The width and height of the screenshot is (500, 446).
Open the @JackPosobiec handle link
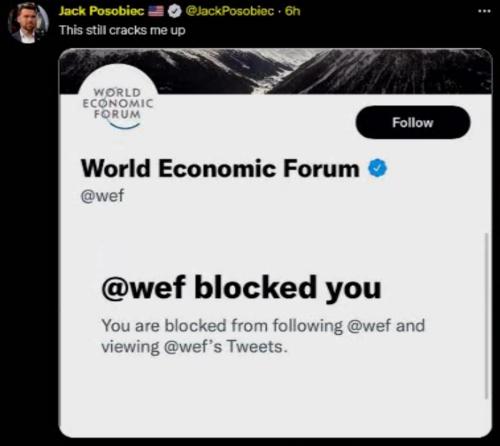point(229,11)
